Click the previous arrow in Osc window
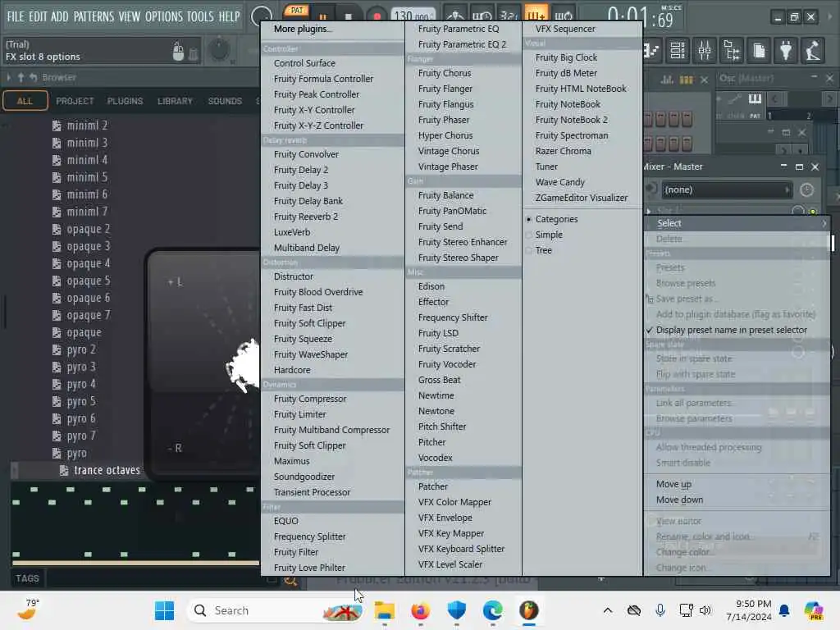 tap(774, 98)
